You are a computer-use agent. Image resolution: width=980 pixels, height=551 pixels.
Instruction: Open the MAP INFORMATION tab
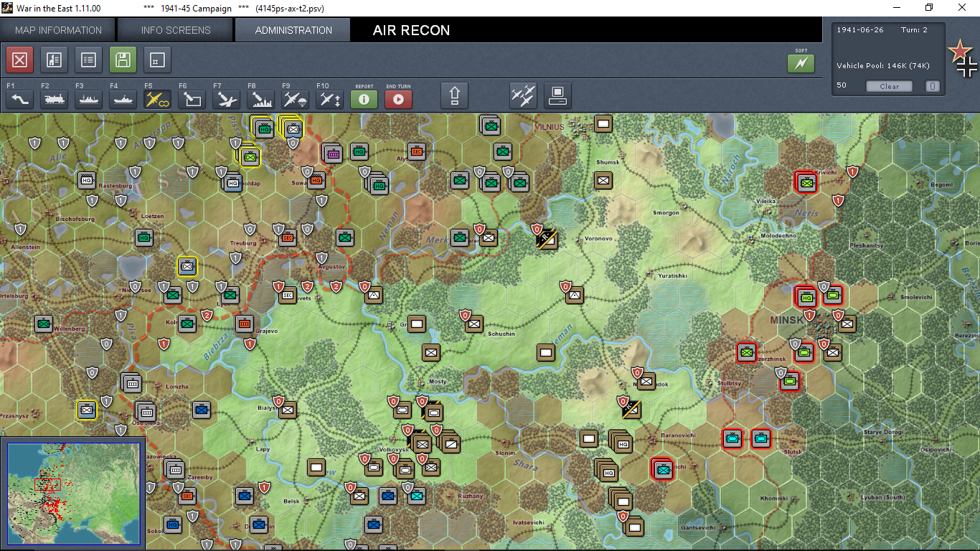pos(58,30)
